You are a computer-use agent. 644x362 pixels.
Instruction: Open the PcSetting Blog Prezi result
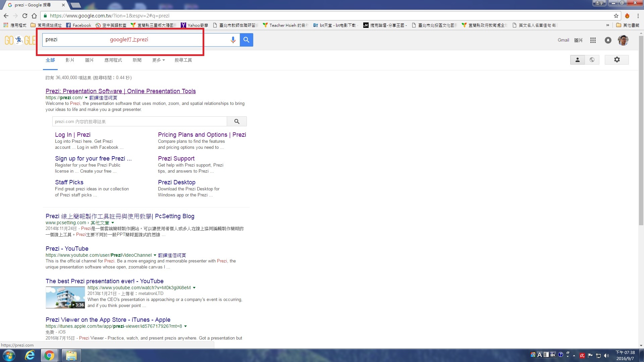[x=120, y=216]
